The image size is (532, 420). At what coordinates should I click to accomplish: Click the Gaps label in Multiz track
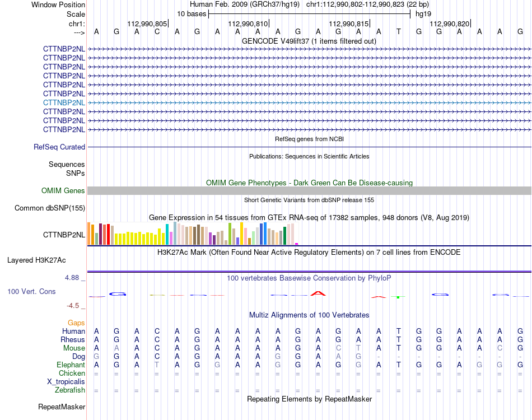[76, 323]
